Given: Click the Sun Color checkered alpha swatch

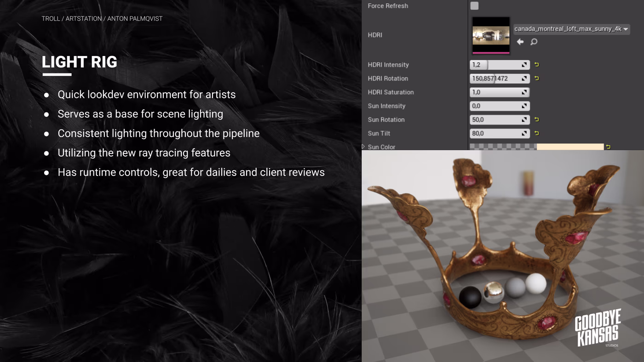Looking at the screenshot, I should pyautogui.click(x=503, y=147).
